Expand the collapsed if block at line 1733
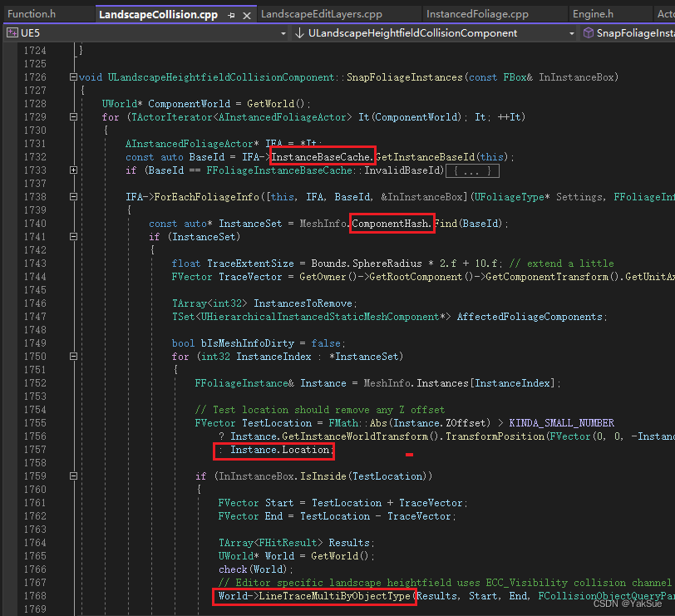675x616 pixels. (x=74, y=170)
